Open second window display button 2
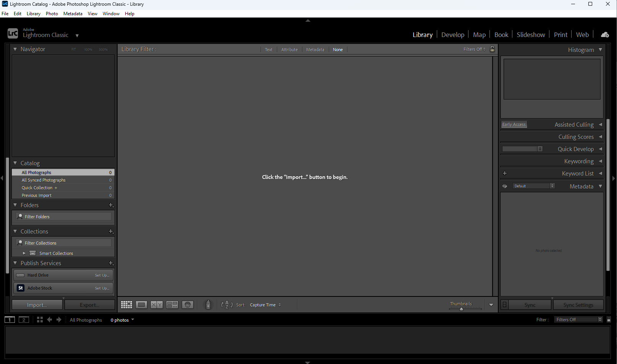The image size is (617, 364). point(24,320)
